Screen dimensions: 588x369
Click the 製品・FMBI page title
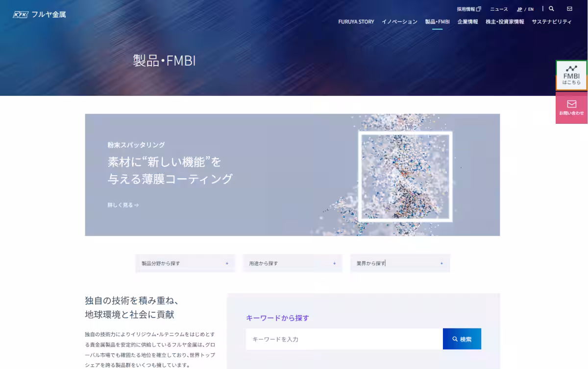pyautogui.click(x=164, y=61)
